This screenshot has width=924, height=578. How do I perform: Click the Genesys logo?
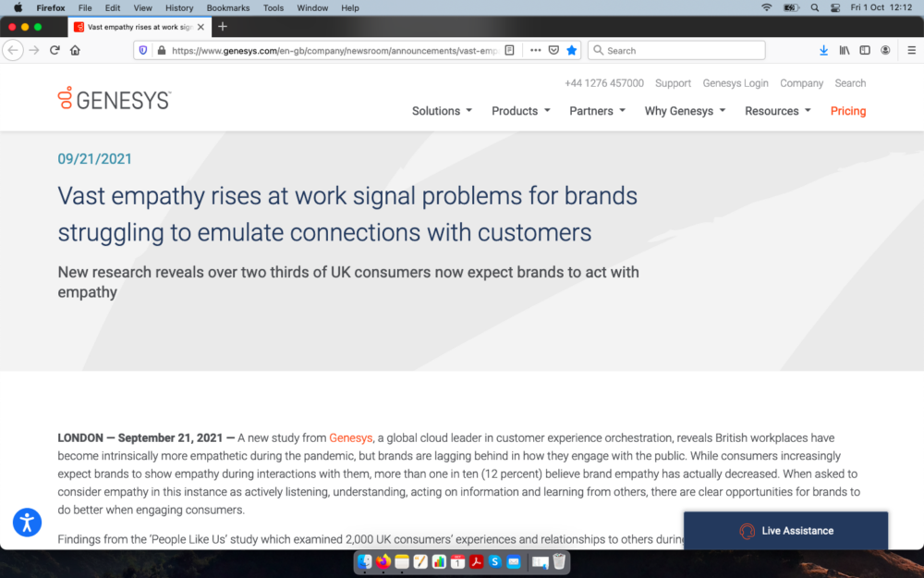pos(115,99)
